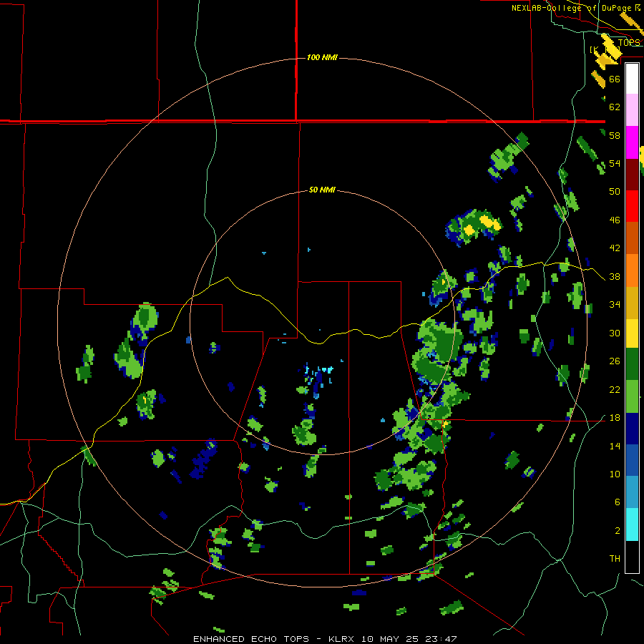Screen dimensions: 644x644
Task: Click the 46 legend value
Action: click(x=615, y=220)
